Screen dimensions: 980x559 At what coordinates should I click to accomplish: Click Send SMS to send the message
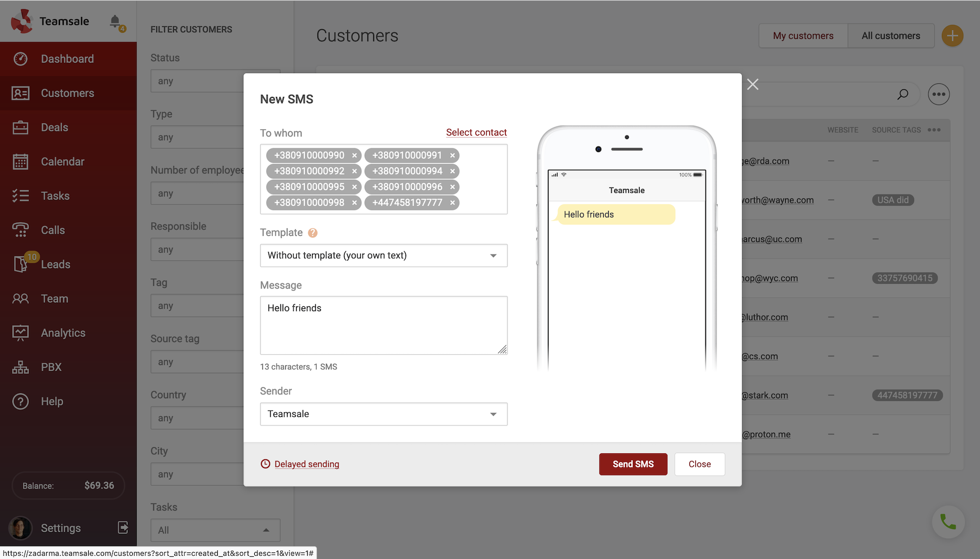[x=633, y=464]
